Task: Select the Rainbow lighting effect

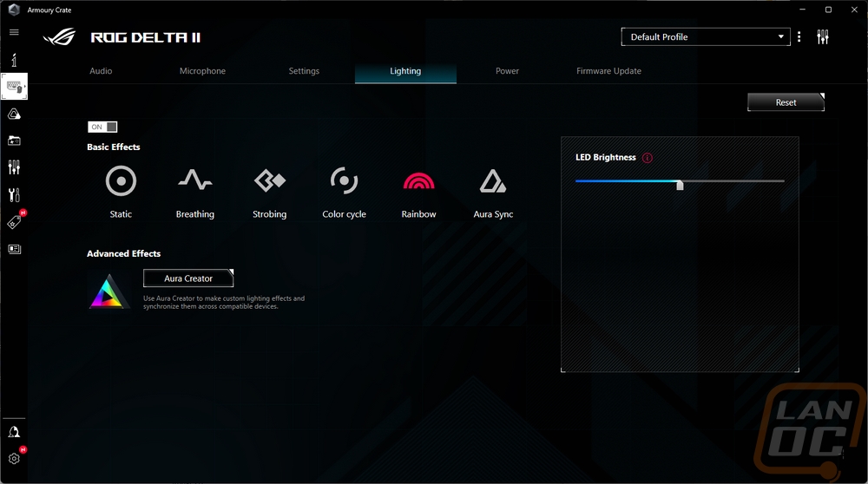Action: pos(418,181)
